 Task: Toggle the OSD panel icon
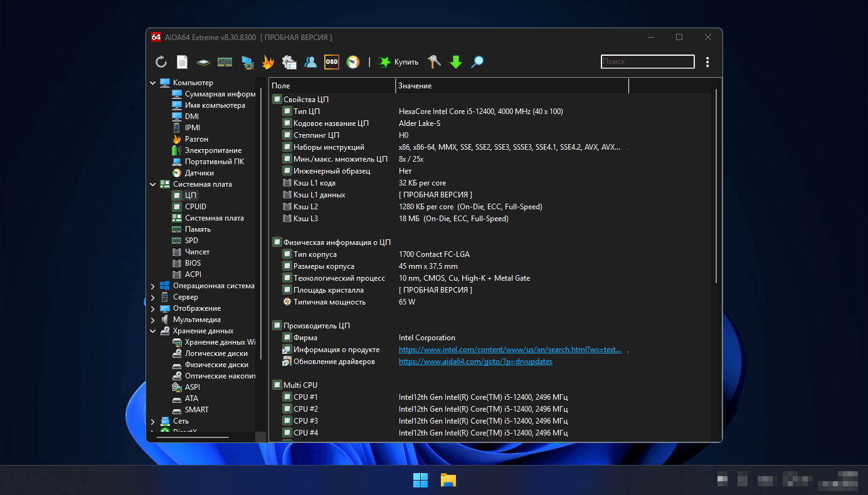331,61
